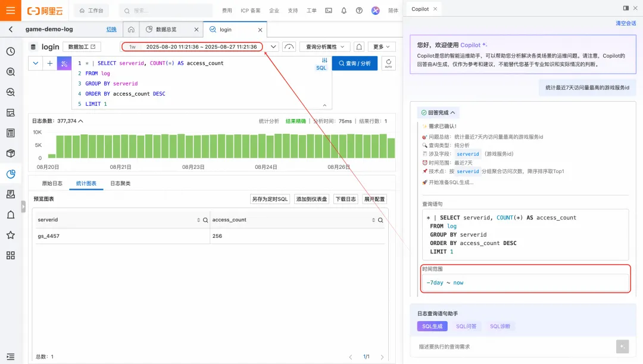Open the log search sidebar icon

tap(11, 72)
